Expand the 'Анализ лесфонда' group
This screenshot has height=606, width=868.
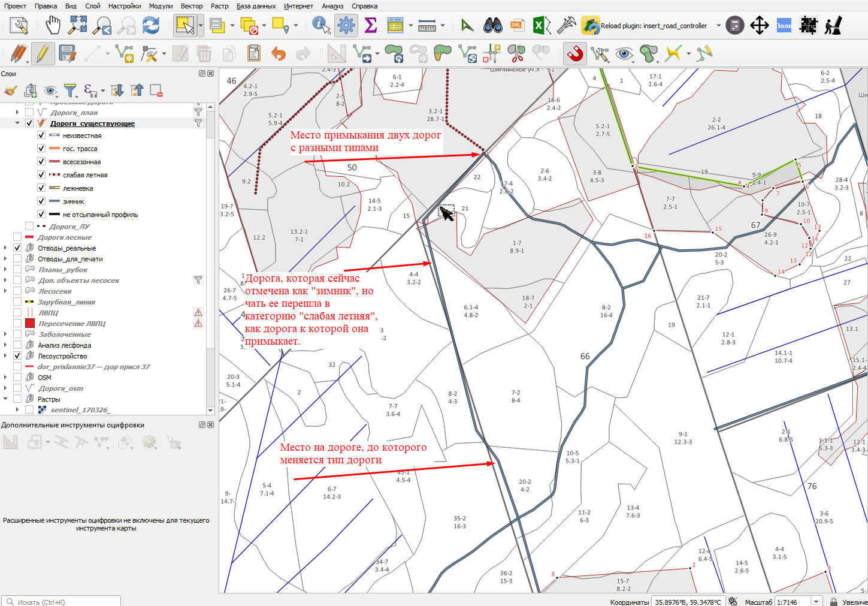[5, 345]
